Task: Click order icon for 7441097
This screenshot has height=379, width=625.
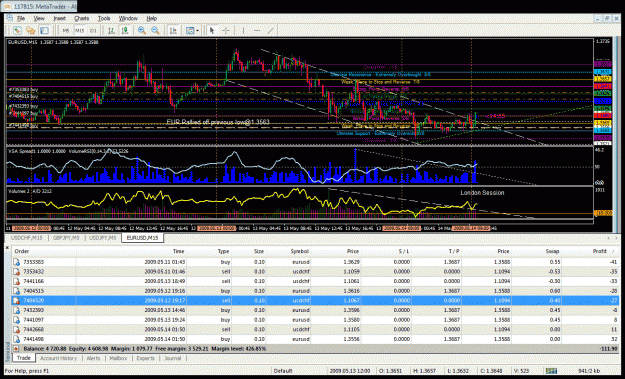Action: tap(16, 320)
